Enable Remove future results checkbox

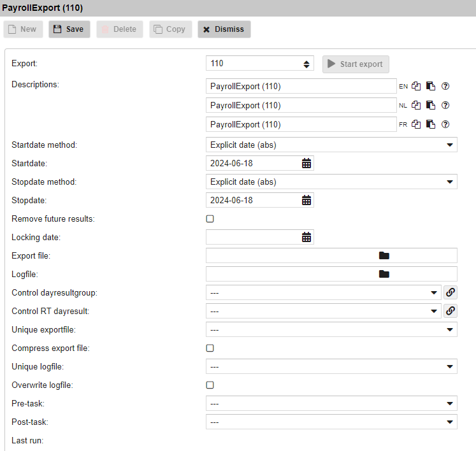tap(210, 219)
